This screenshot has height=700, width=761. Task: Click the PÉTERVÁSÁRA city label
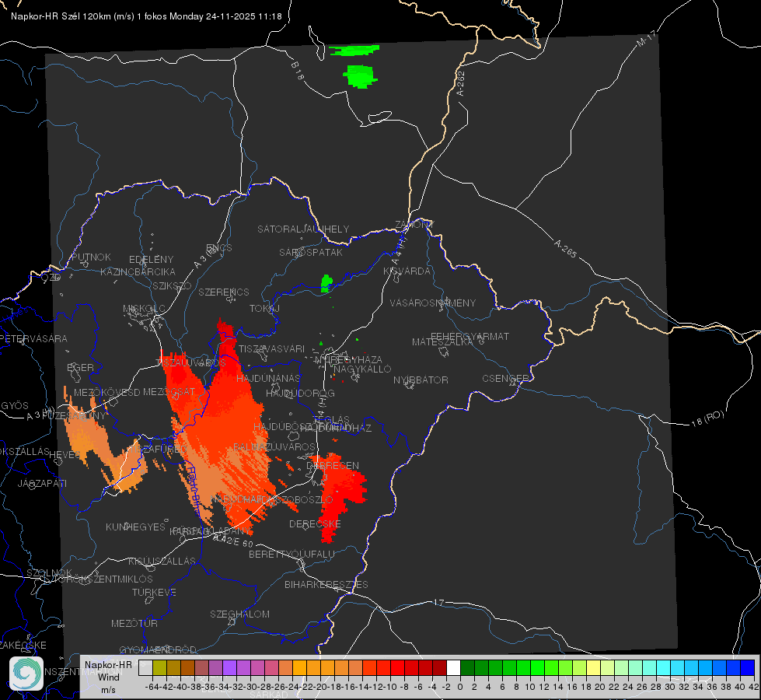[35, 338]
